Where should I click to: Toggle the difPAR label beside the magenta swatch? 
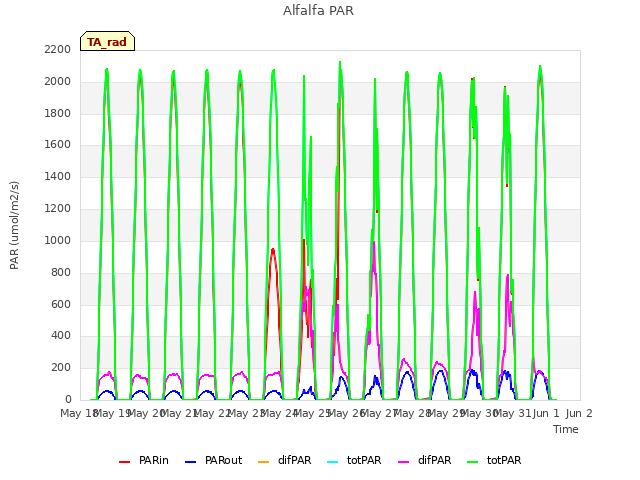click(434, 460)
